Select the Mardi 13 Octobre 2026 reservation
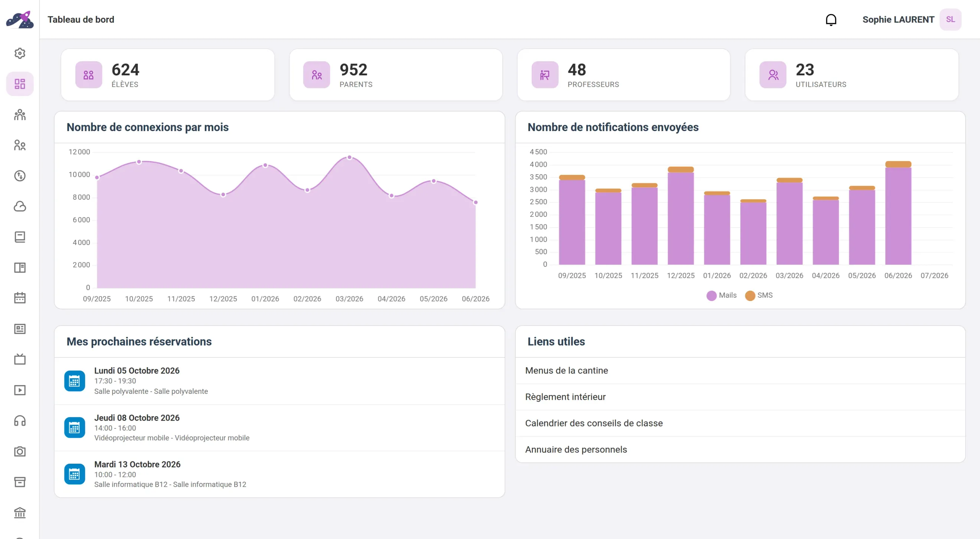 (x=280, y=474)
